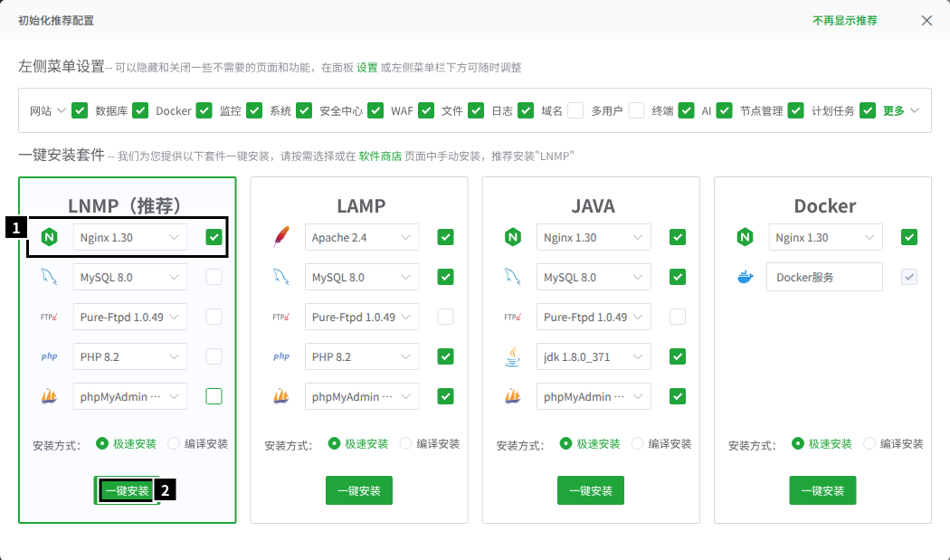The height and width of the screenshot is (560, 950).
Task: Click the phpMyAdmin sailboat icon in JAVA card
Action: [513, 396]
